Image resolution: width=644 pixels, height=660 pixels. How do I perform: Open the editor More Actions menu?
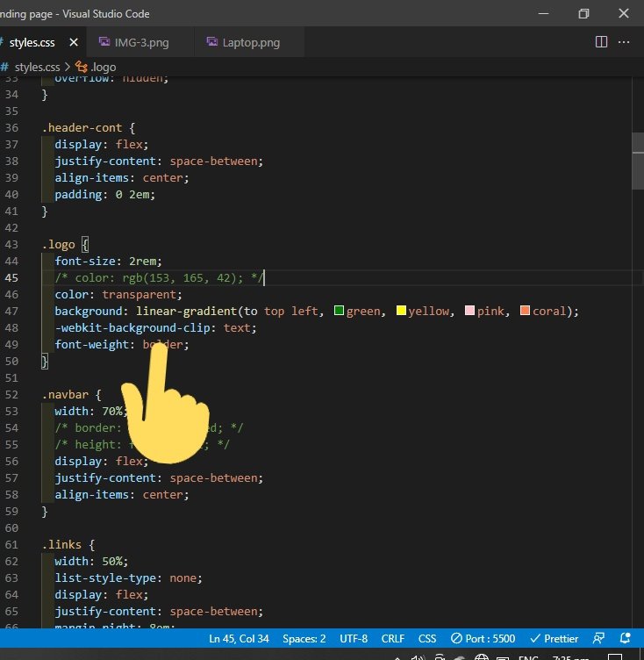pyautogui.click(x=624, y=42)
